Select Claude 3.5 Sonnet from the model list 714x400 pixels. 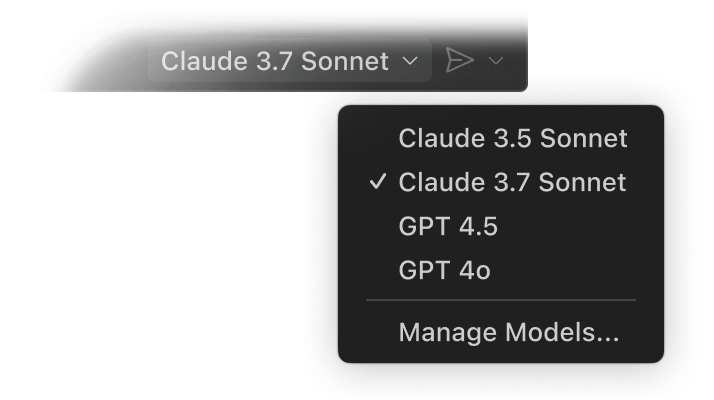pyautogui.click(x=512, y=138)
